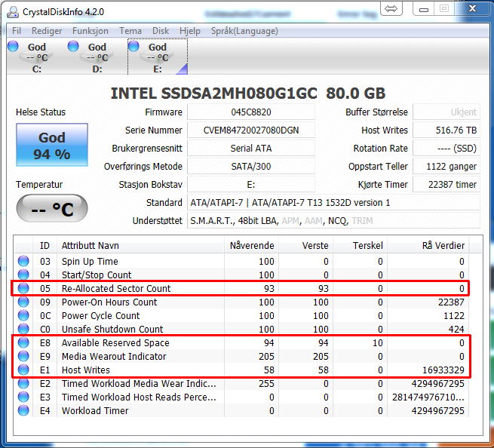Click the blue status orb for D: drive

coord(73,46)
